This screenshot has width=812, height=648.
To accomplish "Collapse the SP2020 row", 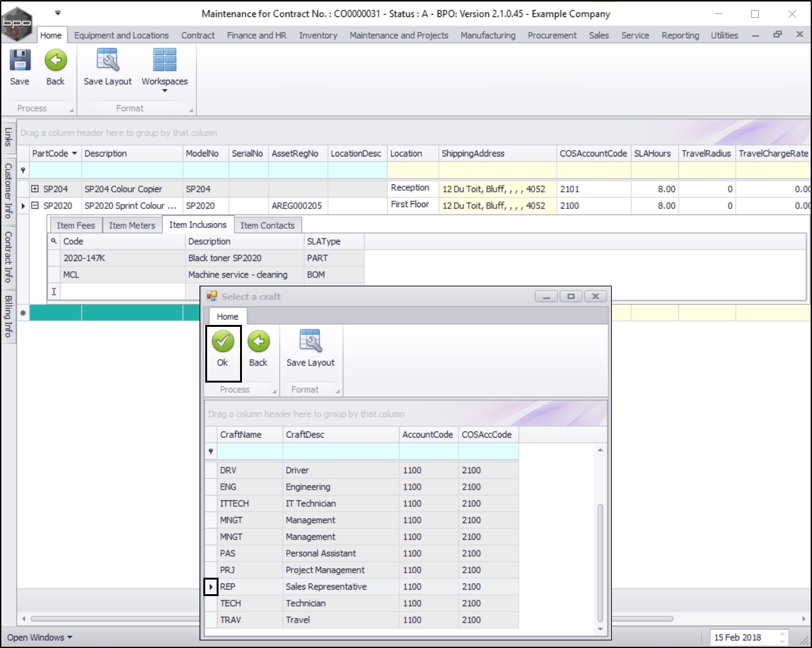I will (35, 205).
